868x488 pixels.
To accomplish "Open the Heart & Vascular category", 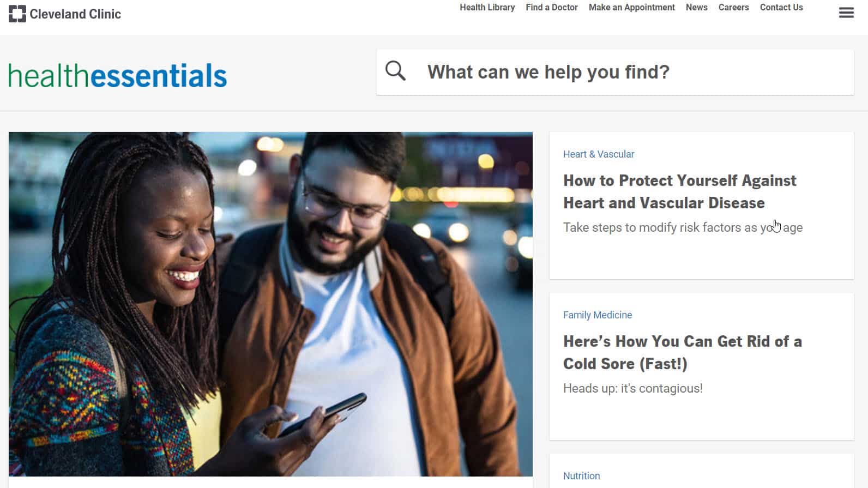I will pos(599,154).
